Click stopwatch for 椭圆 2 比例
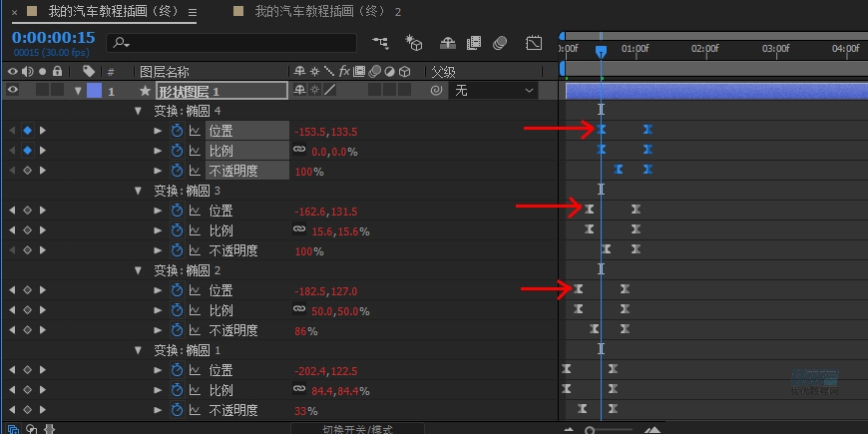868x434 pixels. click(x=177, y=310)
